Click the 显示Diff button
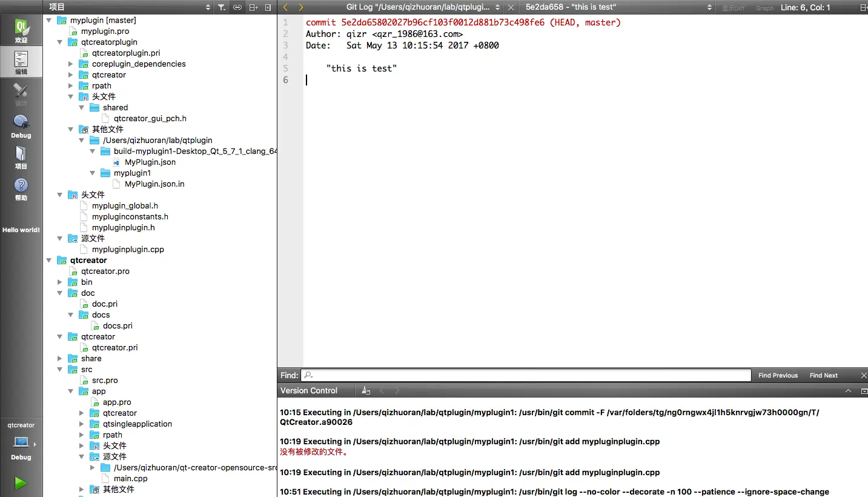Screen dimensions: 868x497 click(733, 8)
